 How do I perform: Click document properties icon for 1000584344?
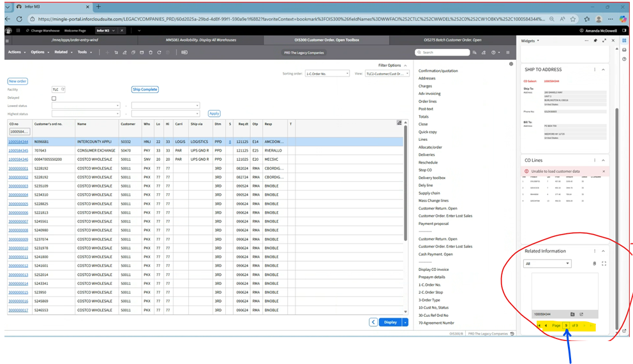[572, 314]
